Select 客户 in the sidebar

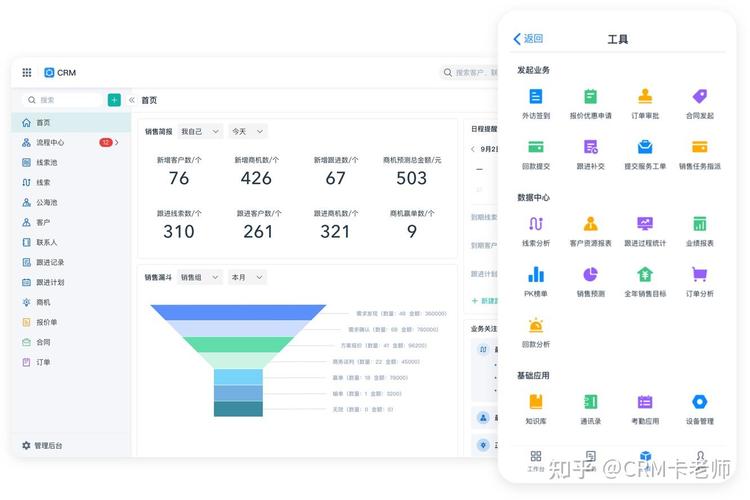(x=71, y=222)
